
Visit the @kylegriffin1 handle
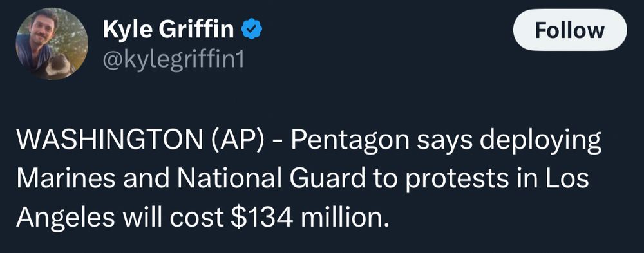(173, 60)
